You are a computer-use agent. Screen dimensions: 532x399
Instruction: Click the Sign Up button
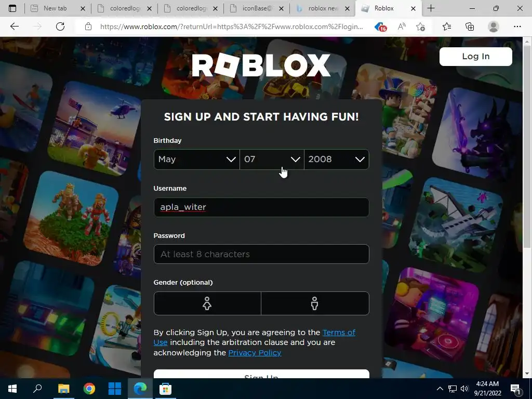coord(261,374)
